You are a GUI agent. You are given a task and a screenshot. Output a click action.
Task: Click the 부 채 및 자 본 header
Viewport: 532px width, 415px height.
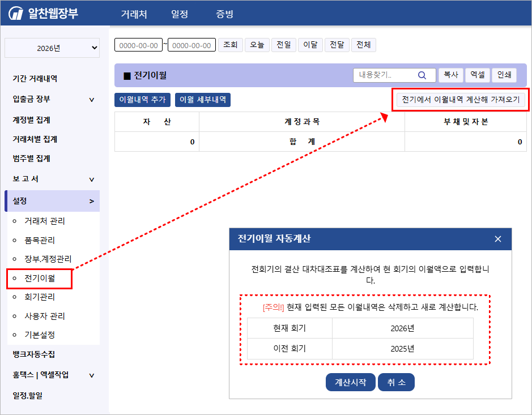[x=466, y=122]
